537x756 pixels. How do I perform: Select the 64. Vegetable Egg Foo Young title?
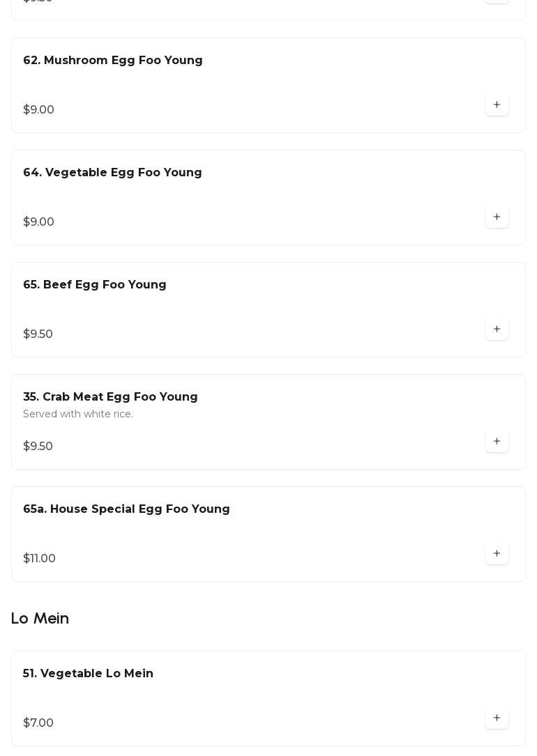coord(112,173)
